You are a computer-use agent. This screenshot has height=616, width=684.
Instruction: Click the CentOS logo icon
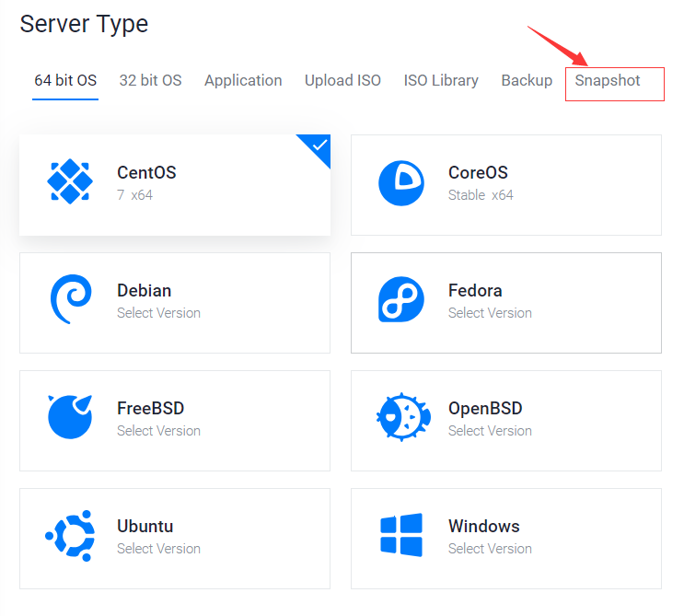[70, 181]
